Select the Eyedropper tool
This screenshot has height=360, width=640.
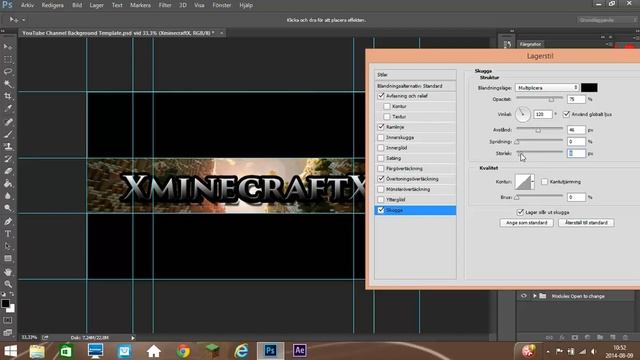click(x=8, y=109)
